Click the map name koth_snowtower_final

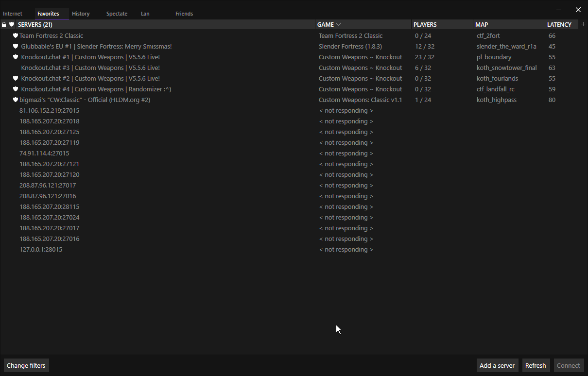point(507,68)
